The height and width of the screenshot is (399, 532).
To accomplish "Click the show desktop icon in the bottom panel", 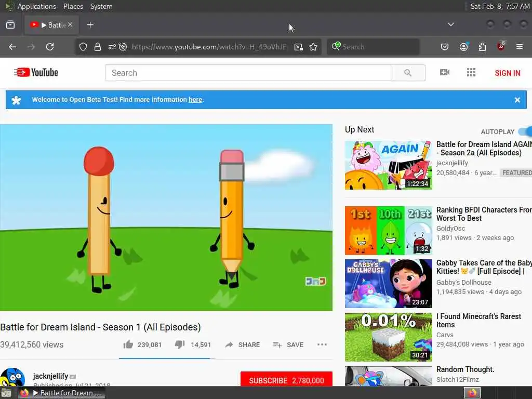I will coord(7,393).
